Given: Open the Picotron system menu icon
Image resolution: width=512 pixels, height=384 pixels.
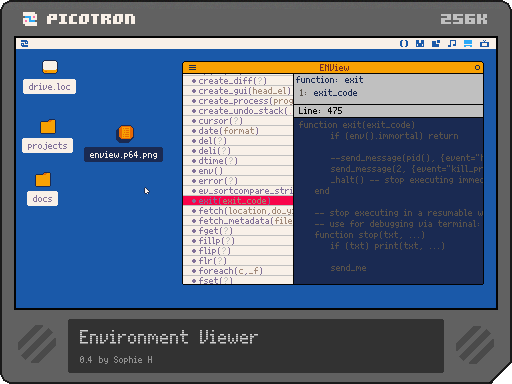Looking at the screenshot, I should [24, 44].
